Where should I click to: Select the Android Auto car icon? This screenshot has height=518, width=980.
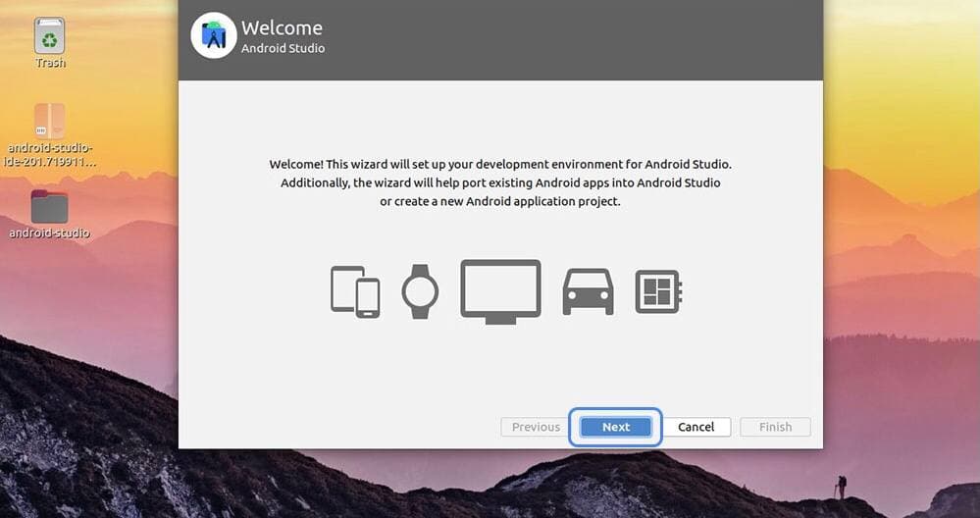589,291
